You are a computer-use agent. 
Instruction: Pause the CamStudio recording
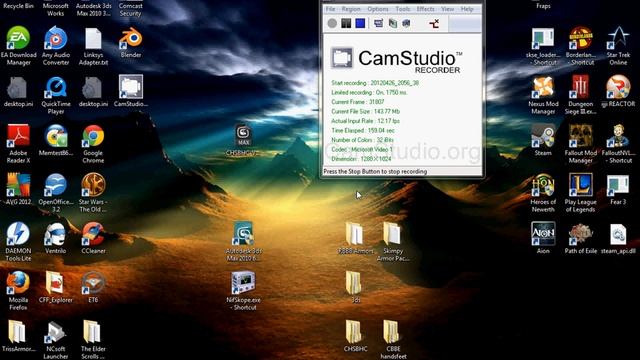tap(346, 23)
